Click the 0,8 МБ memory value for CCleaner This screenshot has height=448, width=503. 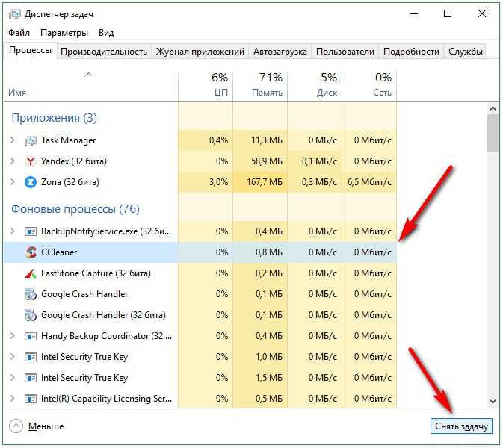(269, 252)
